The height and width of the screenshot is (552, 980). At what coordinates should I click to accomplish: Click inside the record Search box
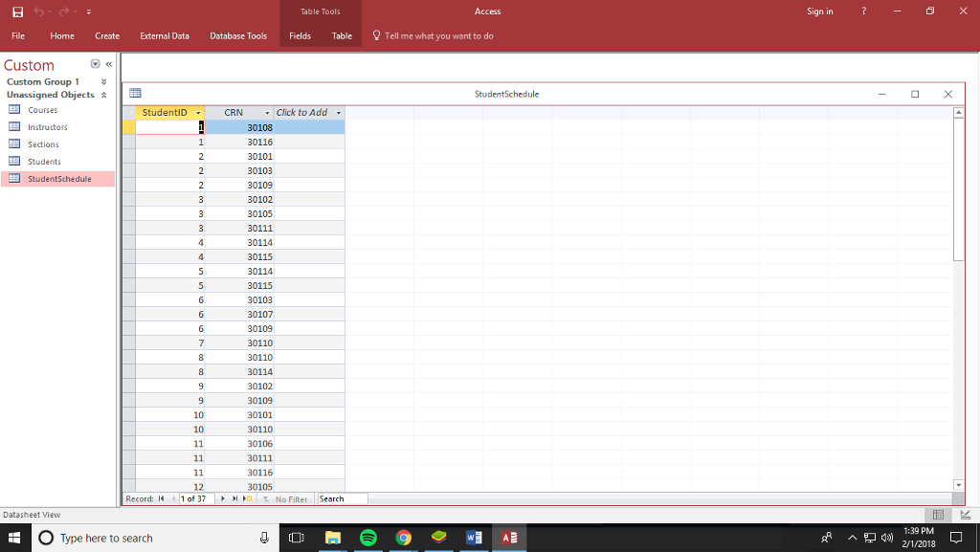click(342, 497)
